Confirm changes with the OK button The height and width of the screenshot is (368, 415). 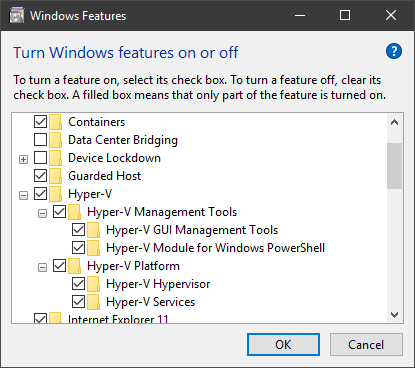point(283,345)
